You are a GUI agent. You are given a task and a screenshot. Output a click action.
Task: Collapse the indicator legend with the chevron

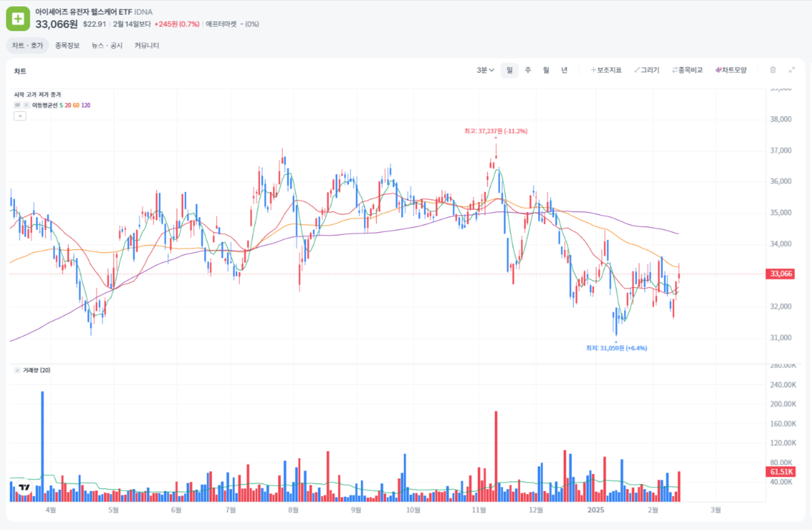20,115
